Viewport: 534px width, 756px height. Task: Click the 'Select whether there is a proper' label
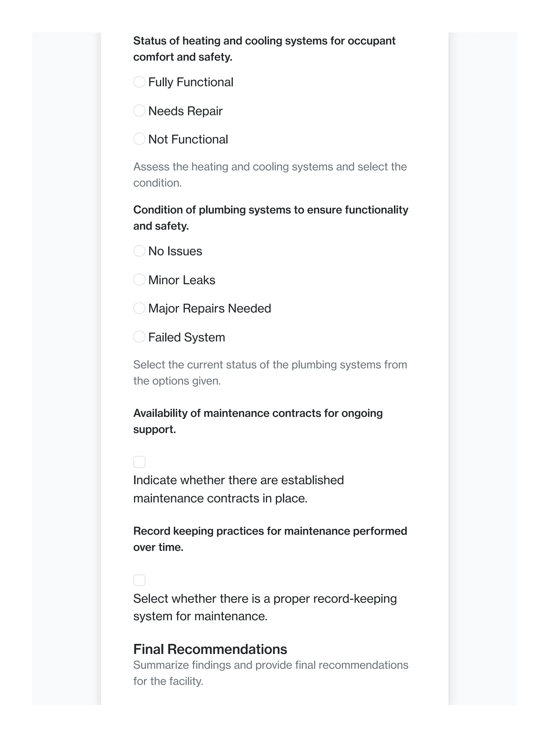point(265,607)
